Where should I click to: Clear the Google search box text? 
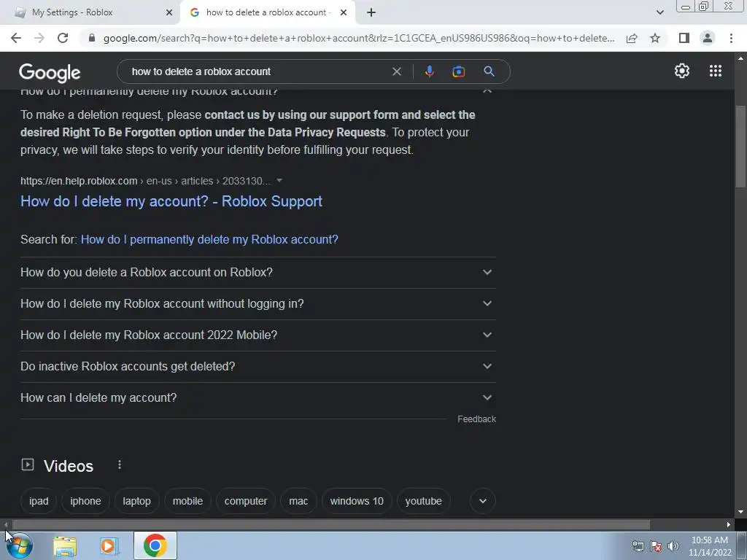pos(396,71)
